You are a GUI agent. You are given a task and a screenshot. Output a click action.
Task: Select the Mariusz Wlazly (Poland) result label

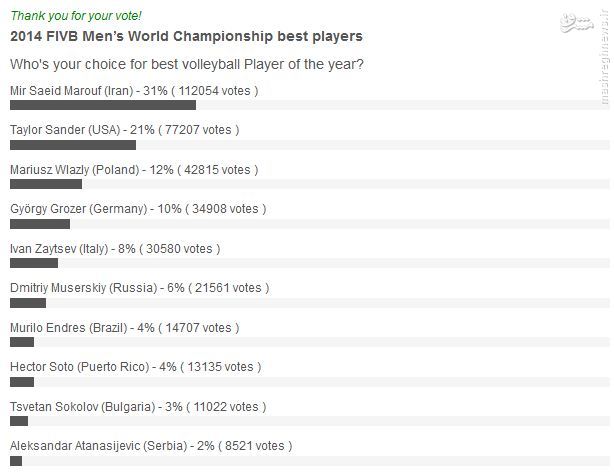(133, 170)
